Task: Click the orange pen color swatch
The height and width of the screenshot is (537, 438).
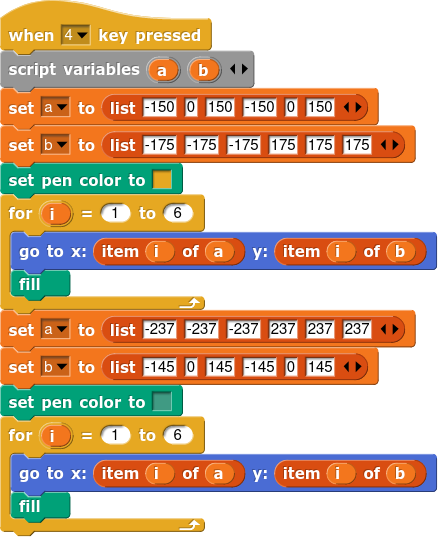Action: pos(162,179)
